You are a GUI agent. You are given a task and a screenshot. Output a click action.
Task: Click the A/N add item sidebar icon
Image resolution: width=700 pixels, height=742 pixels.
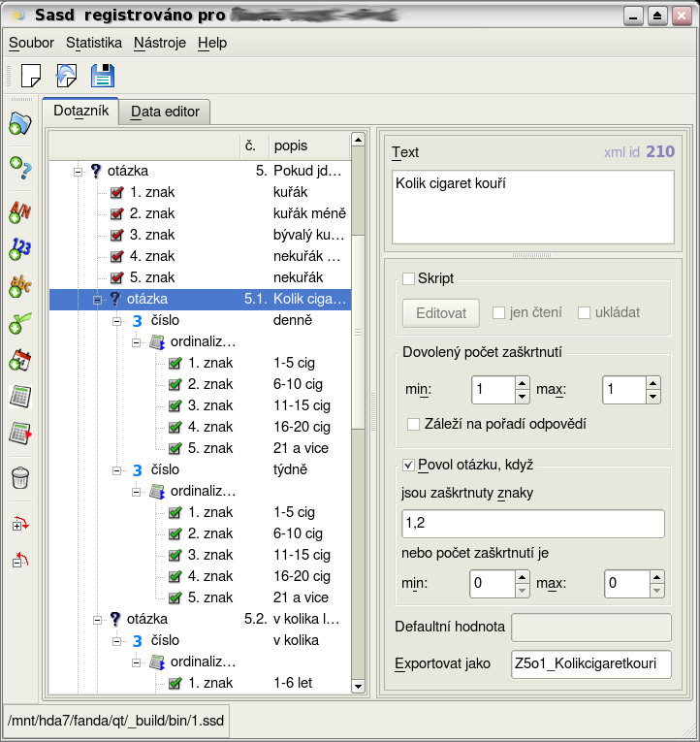pyautogui.click(x=20, y=211)
